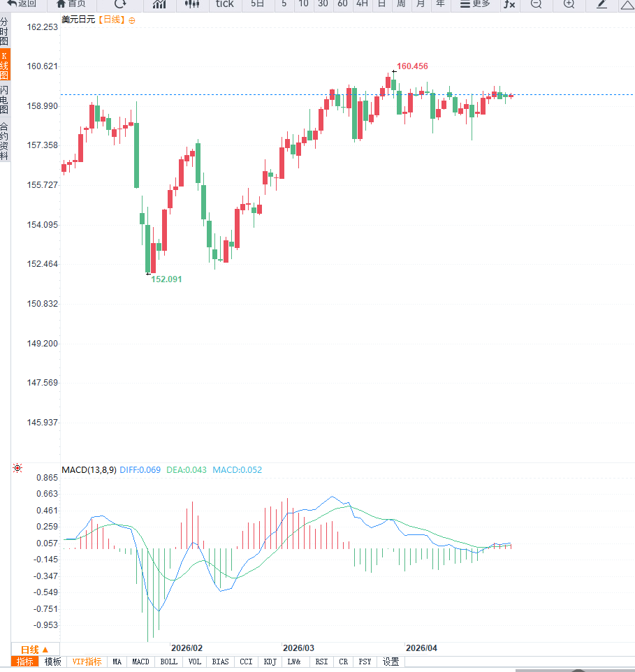
Task: Open the fx formula function icon
Action: [x=509, y=4]
